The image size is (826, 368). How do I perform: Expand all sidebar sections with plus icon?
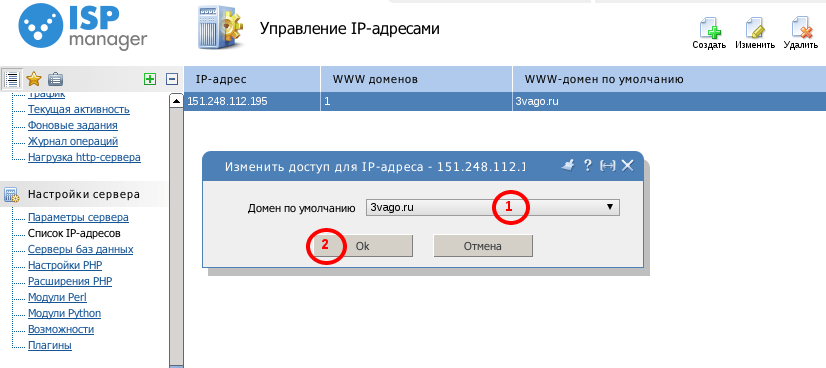click(150, 79)
